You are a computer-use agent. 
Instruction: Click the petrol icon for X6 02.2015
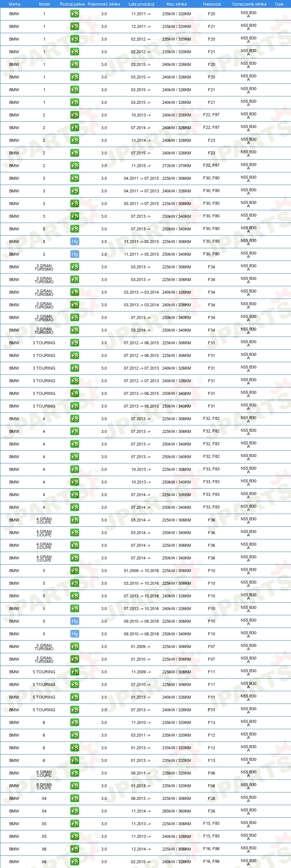(x=74, y=862)
